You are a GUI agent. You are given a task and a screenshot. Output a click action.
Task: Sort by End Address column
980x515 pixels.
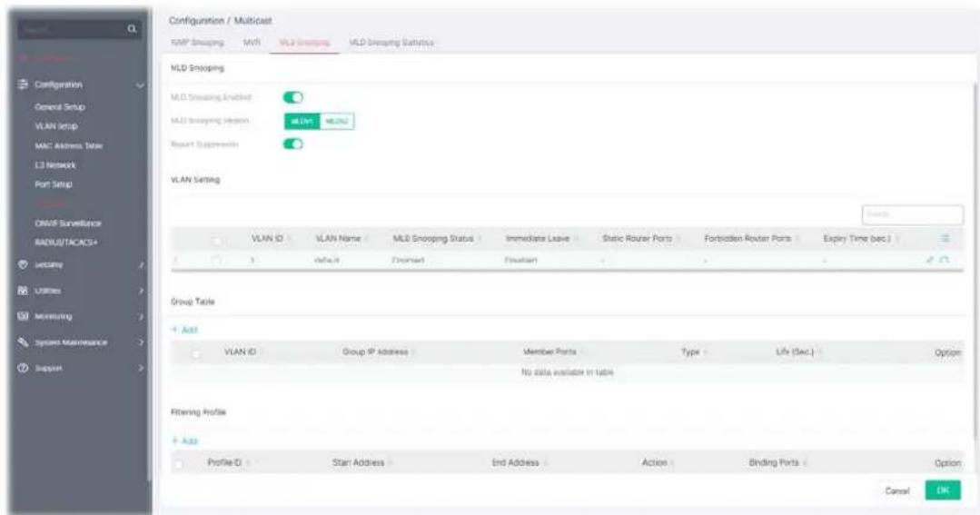click(515, 462)
